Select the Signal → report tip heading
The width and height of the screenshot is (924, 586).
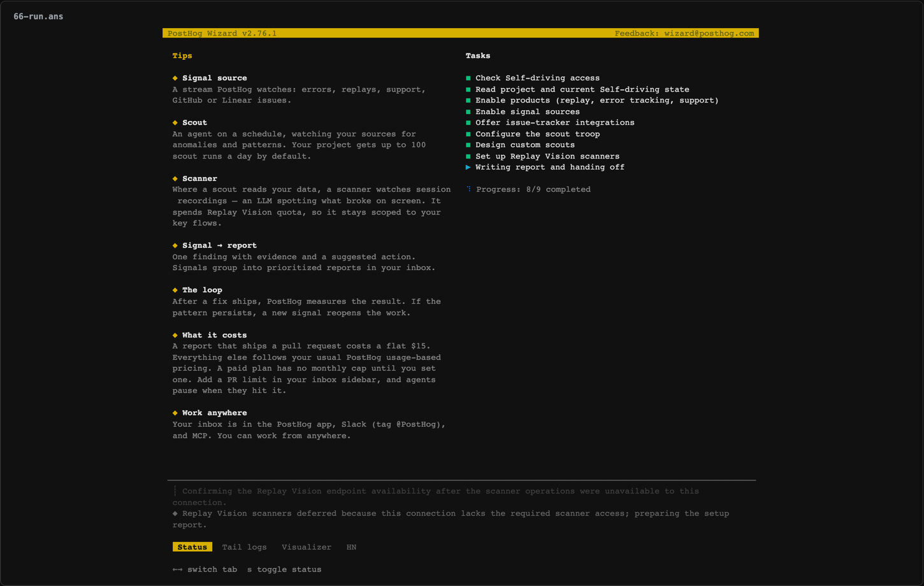point(220,246)
